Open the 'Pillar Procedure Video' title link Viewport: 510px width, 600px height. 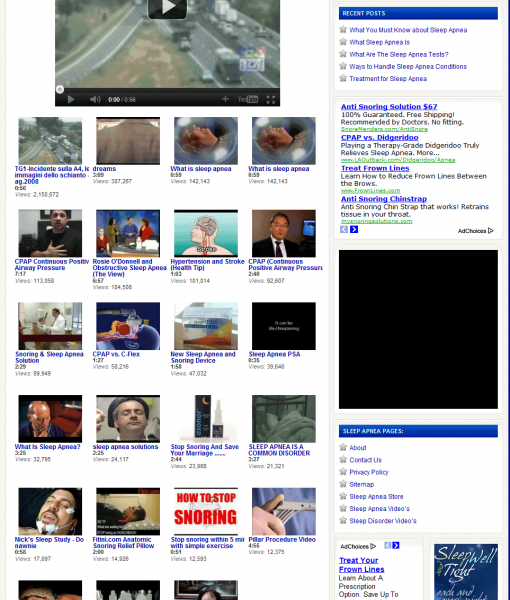tap(282, 540)
